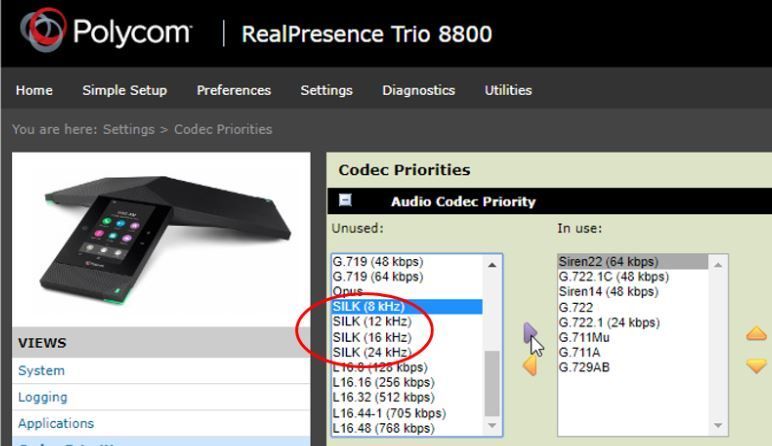Open the Settings menu
Screen dimensions: 772x446
tap(326, 90)
